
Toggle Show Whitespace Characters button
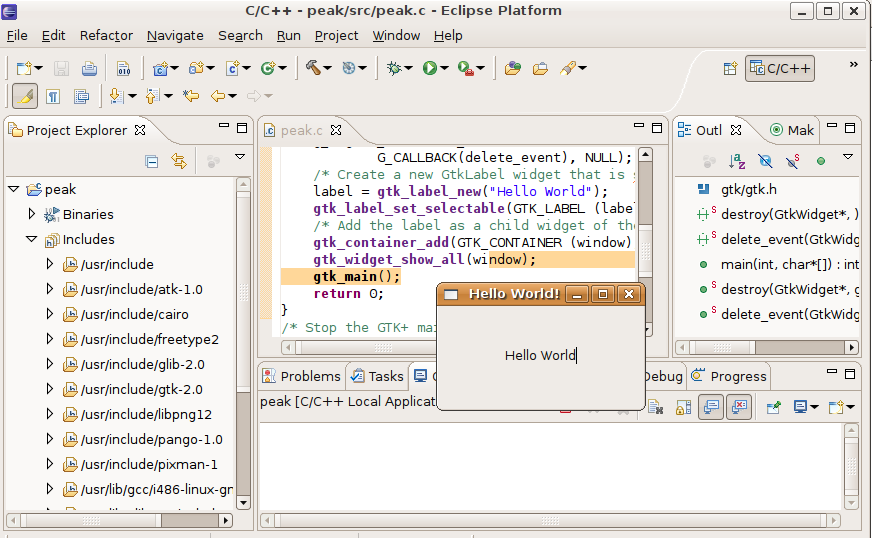coord(53,96)
